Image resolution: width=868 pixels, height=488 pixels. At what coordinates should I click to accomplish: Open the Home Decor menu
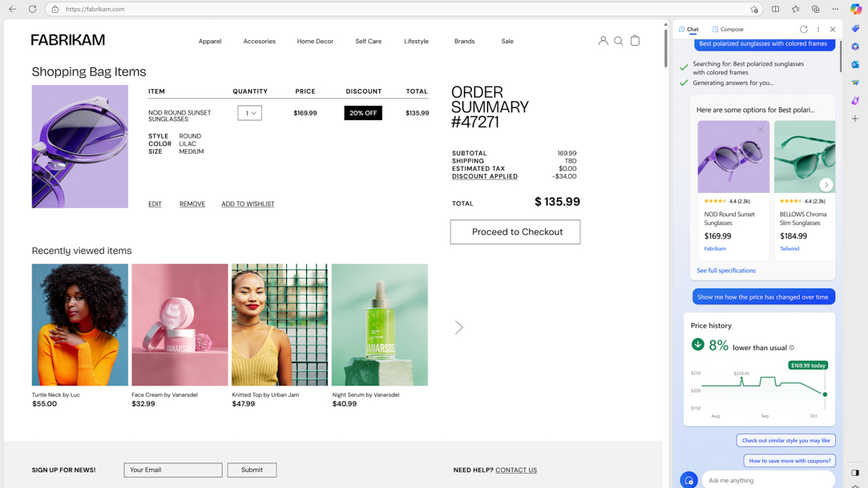coord(315,41)
